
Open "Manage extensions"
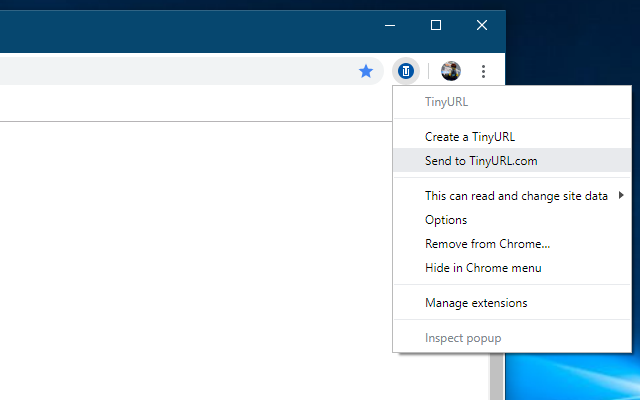click(x=512, y=303)
